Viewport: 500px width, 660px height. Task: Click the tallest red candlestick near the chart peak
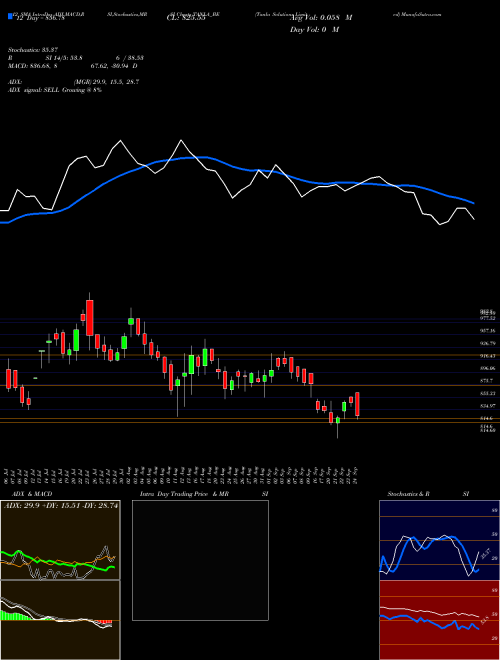[89, 318]
